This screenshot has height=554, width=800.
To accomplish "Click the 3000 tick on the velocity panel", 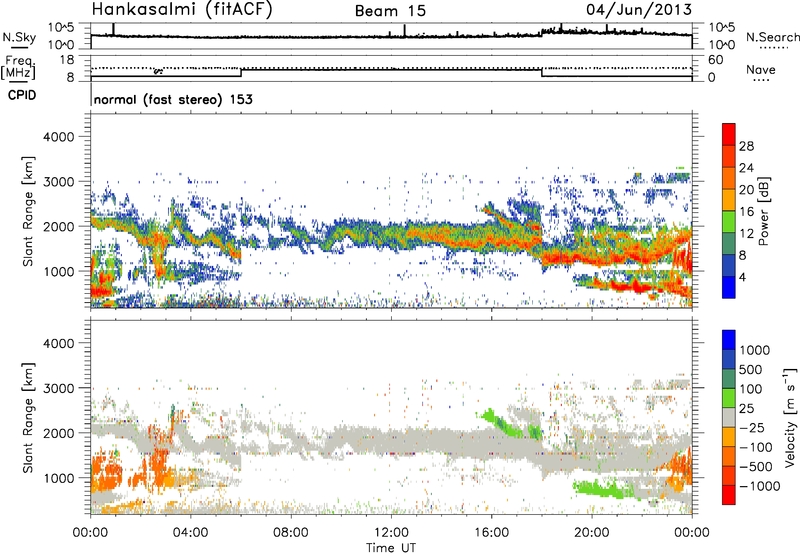I will pyautogui.click(x=59, y=388).
